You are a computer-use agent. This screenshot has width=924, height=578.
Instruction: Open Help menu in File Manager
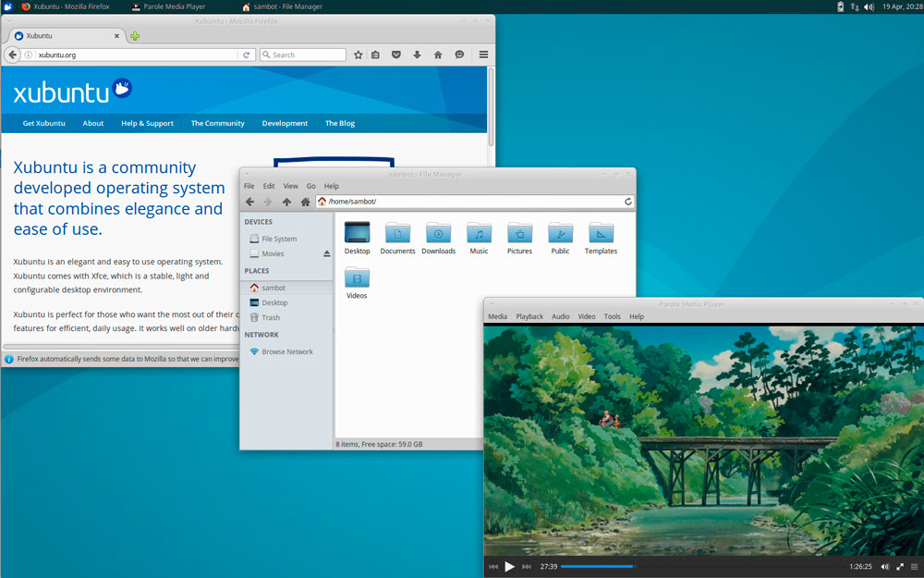tap(331, 186)
